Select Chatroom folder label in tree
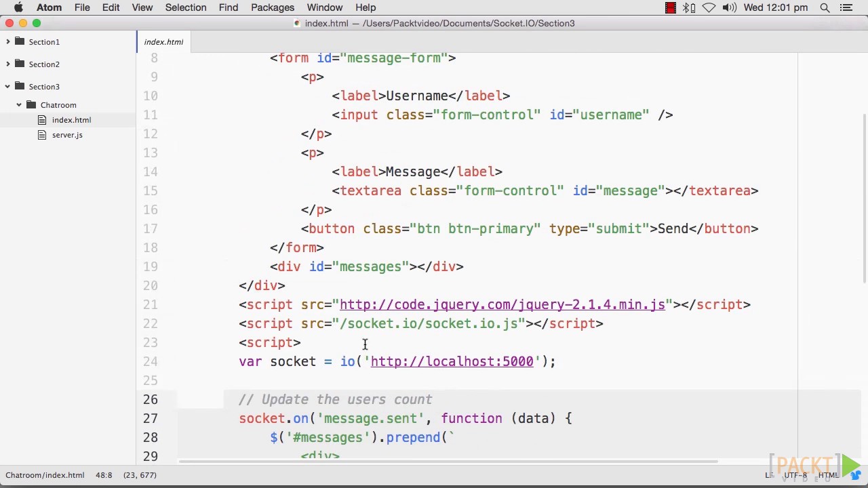The width and height of the screenshot is (868, 488). click(58, 105)
